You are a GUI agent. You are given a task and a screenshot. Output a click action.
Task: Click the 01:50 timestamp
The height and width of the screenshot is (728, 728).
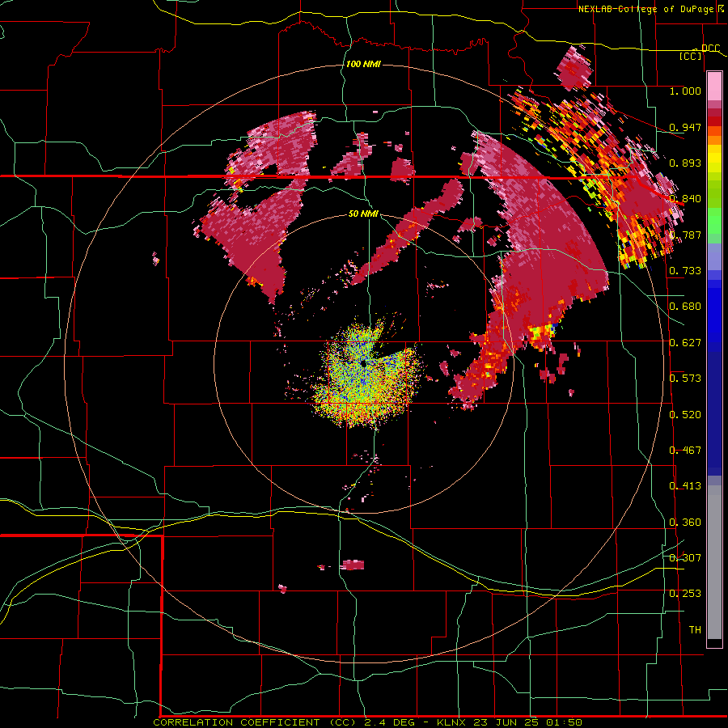563,722
